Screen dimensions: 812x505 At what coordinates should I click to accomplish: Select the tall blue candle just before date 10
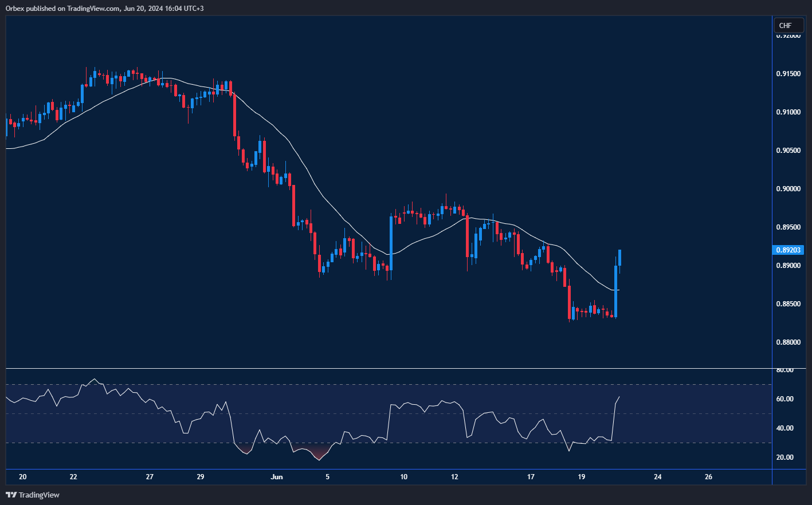click(x=391, y=243)
